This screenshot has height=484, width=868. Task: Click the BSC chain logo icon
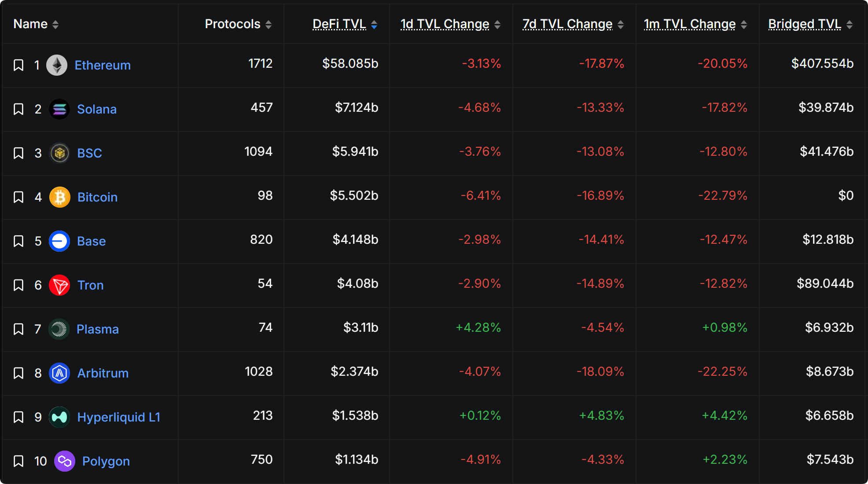coord(59,153)
